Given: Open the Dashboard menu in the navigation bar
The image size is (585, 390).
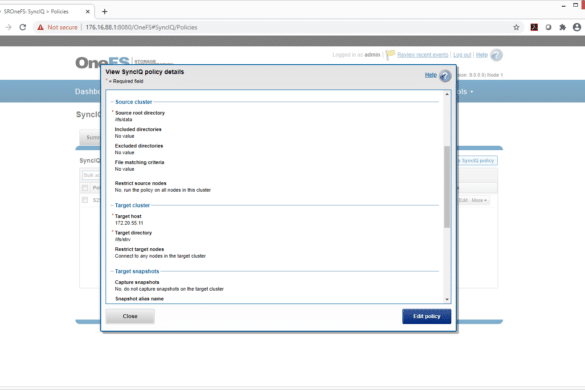Looking at the screenshot, I should (88, 91).
